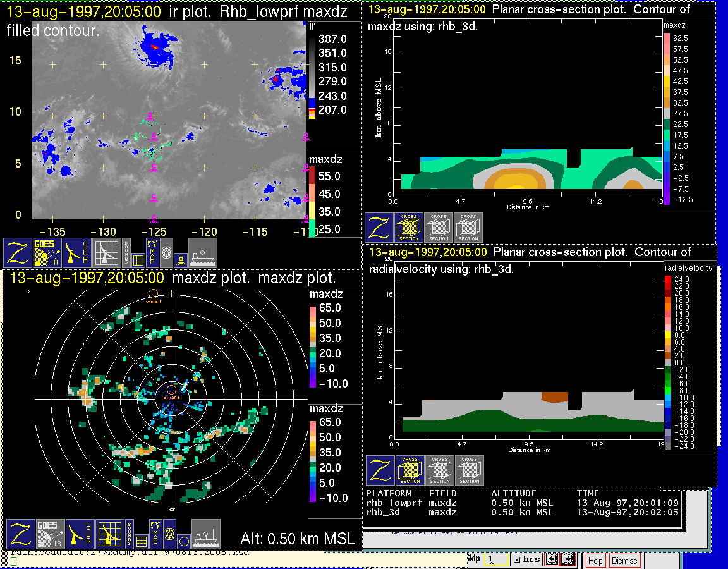
Task: Click the buoy icon in the IR plot toolbar
Action: point(181,260)
